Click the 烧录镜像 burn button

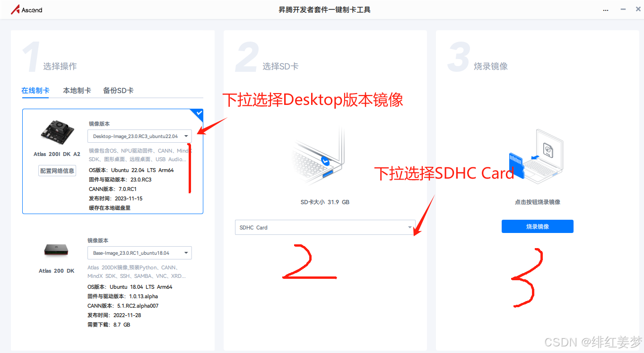point(538,226)
